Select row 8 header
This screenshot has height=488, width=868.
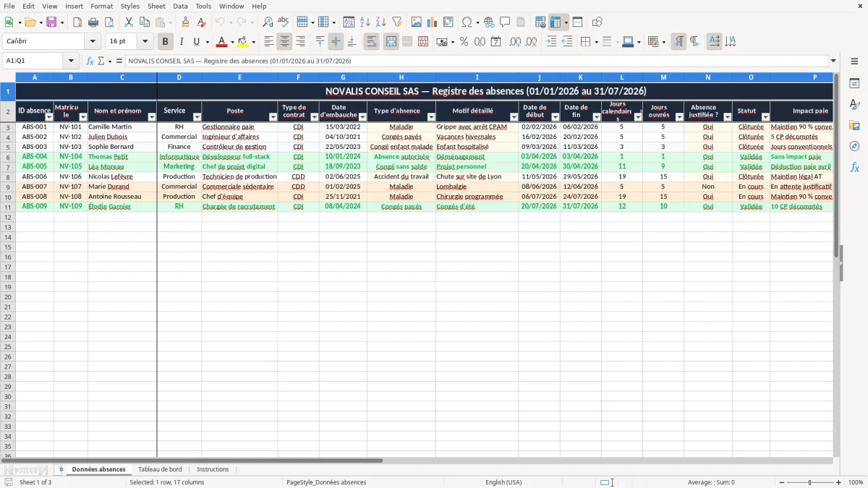(x=8, y=176)
